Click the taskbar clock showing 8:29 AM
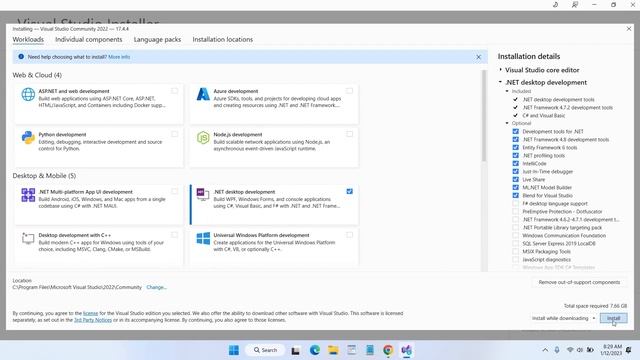This screenshot has width=640, height=360. (x=611, y=350)
